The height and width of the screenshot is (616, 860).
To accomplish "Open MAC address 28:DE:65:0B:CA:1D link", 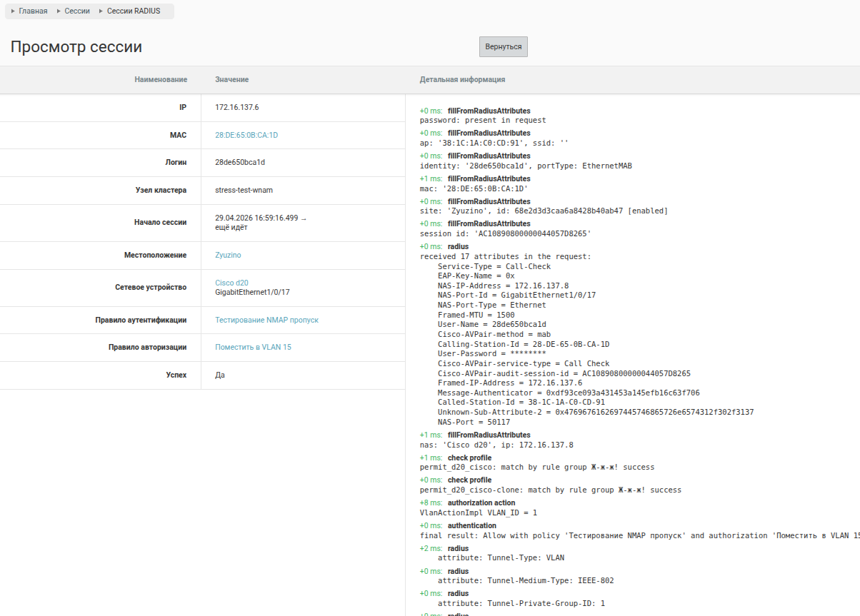I will (246, 135).
